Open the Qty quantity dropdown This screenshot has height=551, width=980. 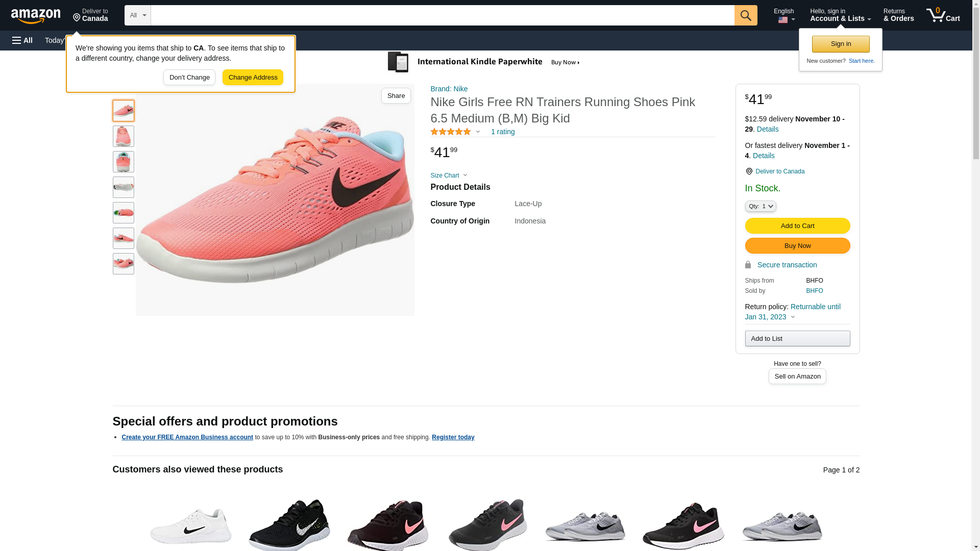pos(761,206)
